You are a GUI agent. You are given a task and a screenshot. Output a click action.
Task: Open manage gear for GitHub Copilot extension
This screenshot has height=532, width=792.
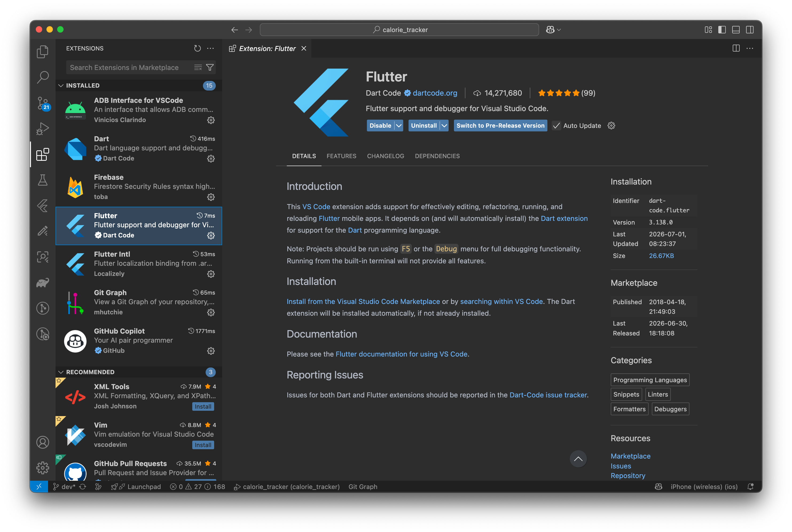click(x=211, y=351)
